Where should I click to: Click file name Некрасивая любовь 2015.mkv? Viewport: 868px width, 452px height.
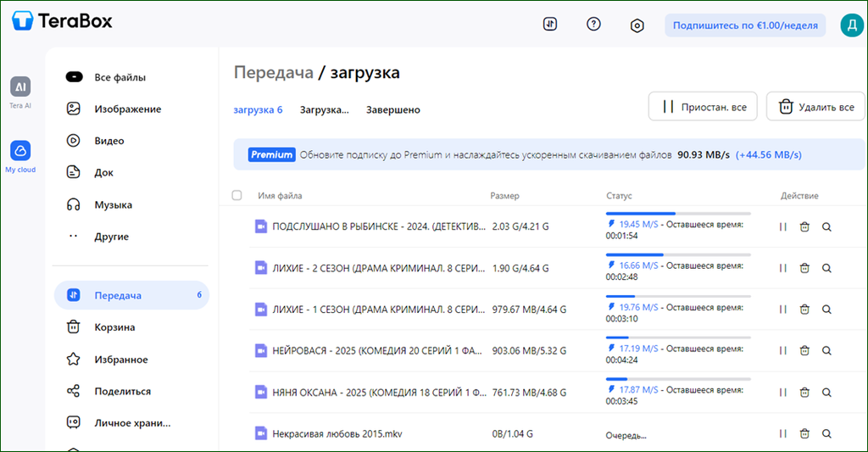pyautogui.click(x=337, y=433)
